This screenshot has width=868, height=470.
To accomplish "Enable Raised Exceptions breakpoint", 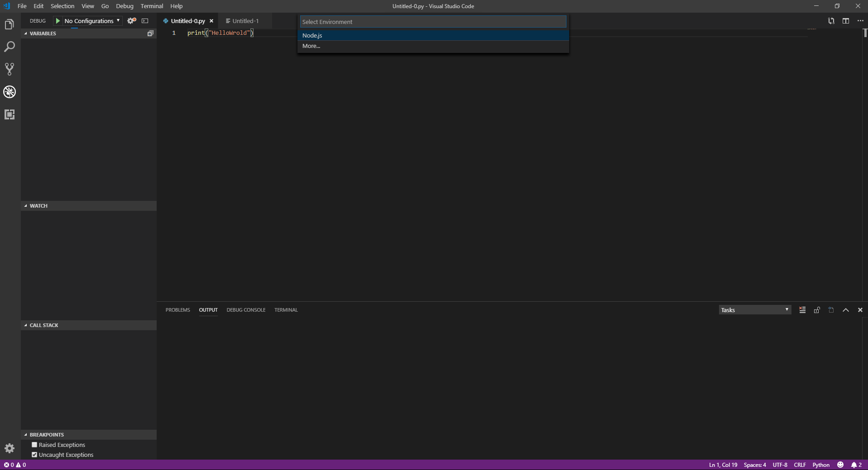I will coord(34,445).
